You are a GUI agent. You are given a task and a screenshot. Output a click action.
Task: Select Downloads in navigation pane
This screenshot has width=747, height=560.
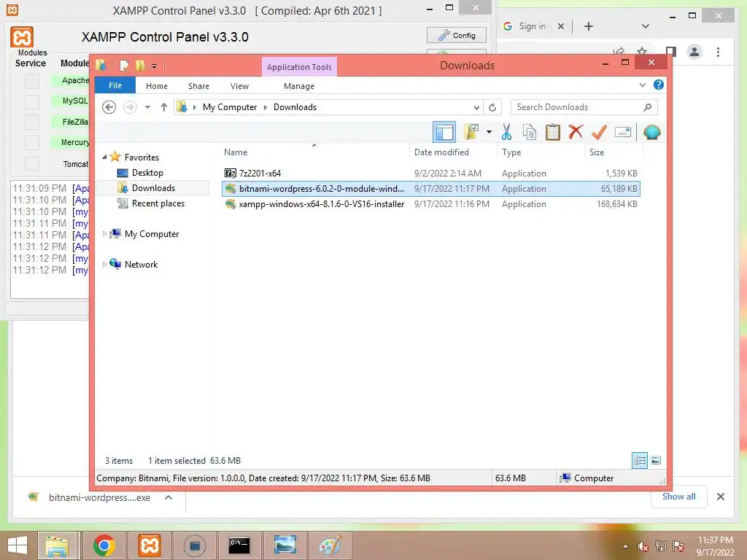pyautogui.click(x=153, y=187)
